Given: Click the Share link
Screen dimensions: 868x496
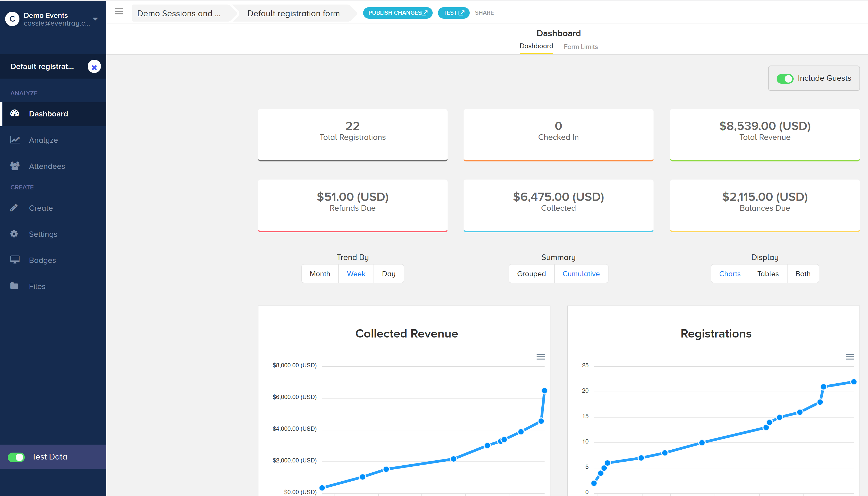Looking at the screenshot, I should pyautogui.click(x=484, y=13).
